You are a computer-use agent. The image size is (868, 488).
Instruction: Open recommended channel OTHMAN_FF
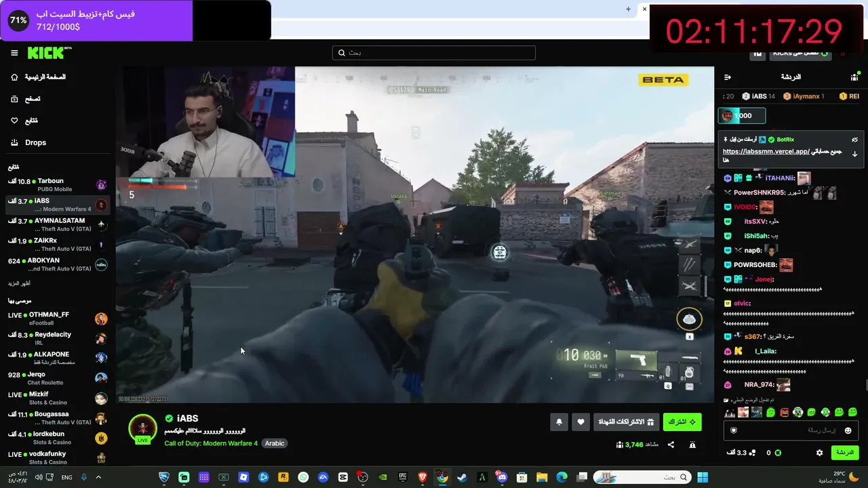tap(58, 319)
